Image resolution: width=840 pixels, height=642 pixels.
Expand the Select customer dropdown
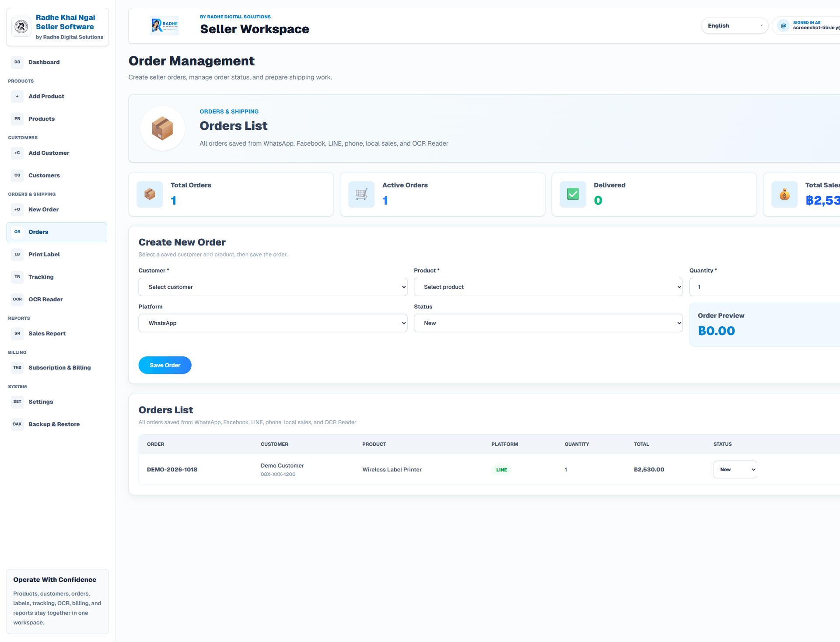(x=273, y=287)
